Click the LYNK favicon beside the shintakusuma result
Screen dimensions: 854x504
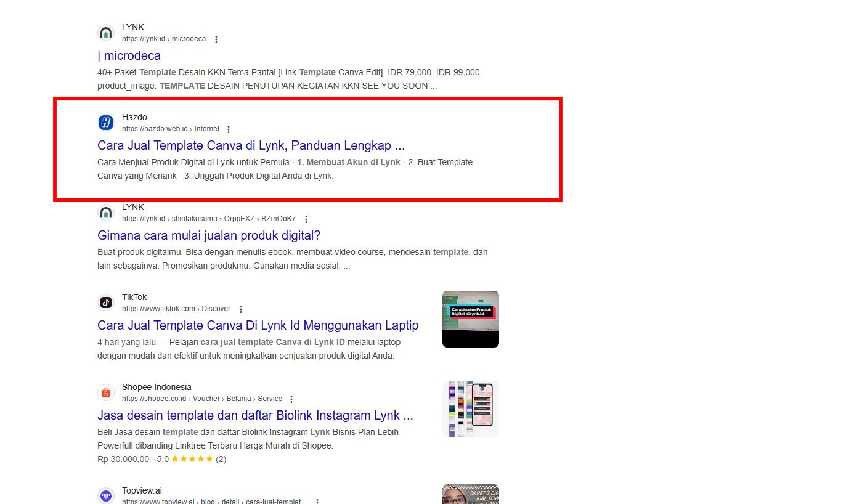(106, 213)
